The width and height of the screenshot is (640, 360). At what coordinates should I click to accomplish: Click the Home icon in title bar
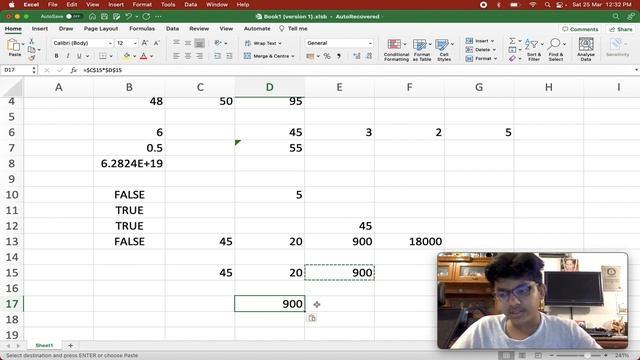(93, 16)
